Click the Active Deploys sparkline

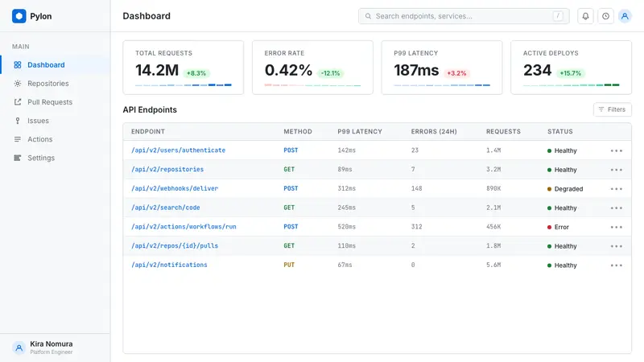point(571,85)
